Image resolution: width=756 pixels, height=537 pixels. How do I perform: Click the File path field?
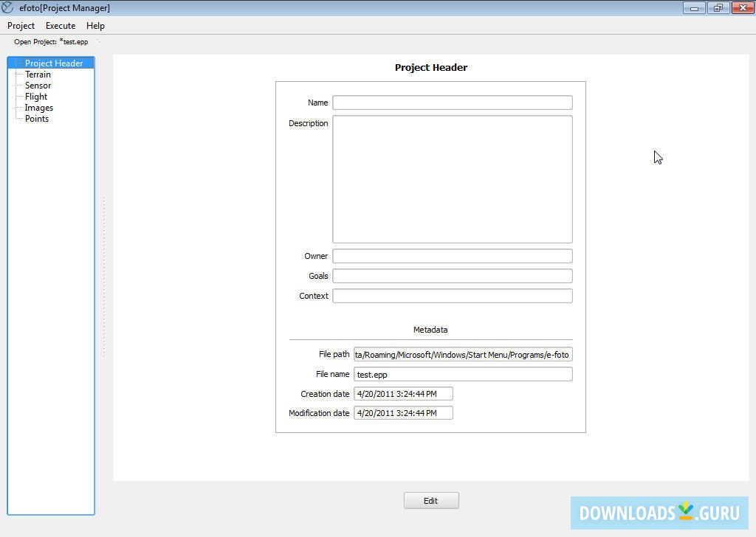[x=463, y=355]
